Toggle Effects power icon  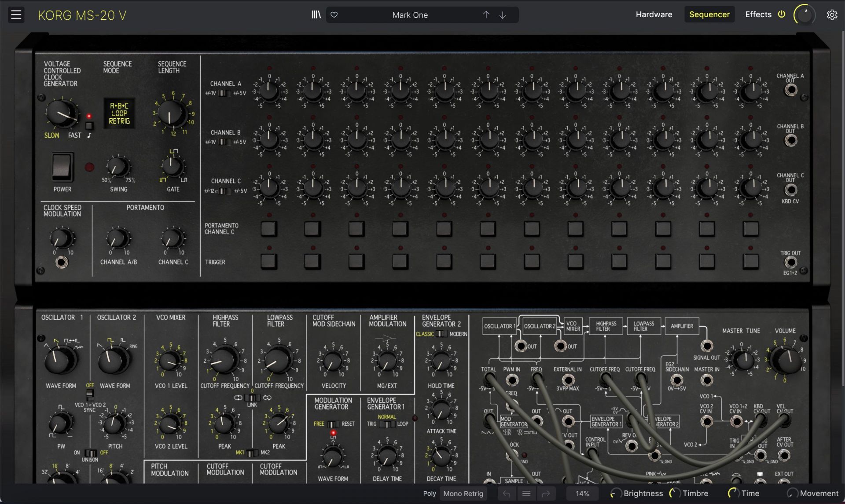(782, 14)
